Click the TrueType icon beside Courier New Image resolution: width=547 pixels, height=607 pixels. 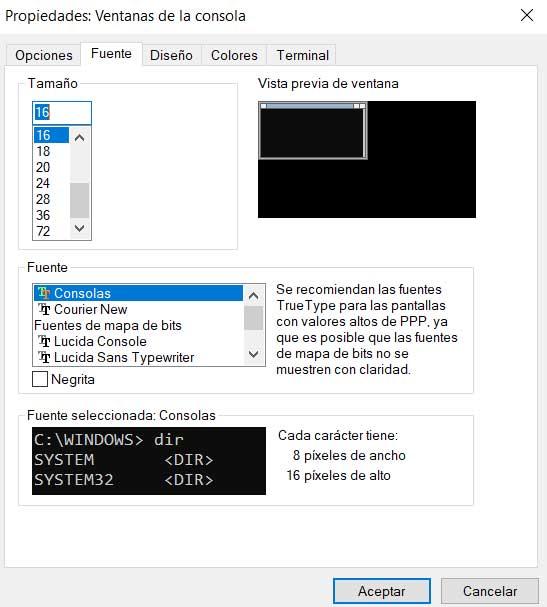pyautogui.click(x=44, y=309)
